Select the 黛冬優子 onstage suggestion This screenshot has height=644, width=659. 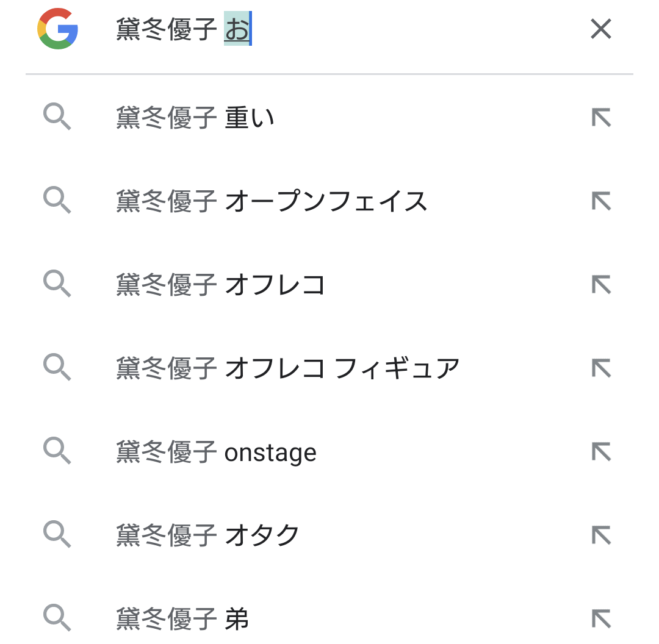tap(216, 453)
